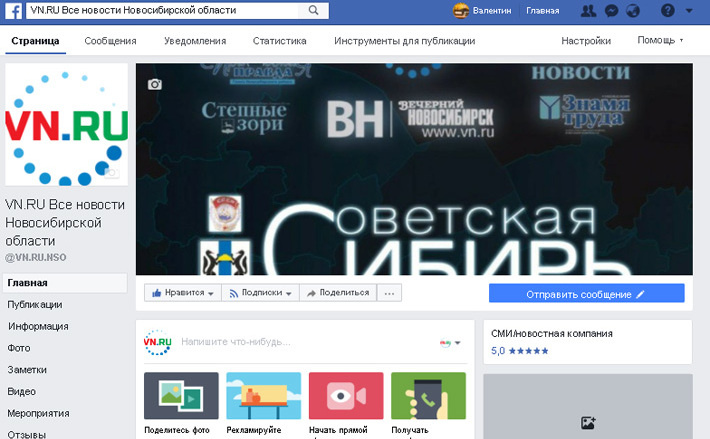Expand the Помощь dropdown
Screen dimensions: 710x439
[x=660, y=40]
